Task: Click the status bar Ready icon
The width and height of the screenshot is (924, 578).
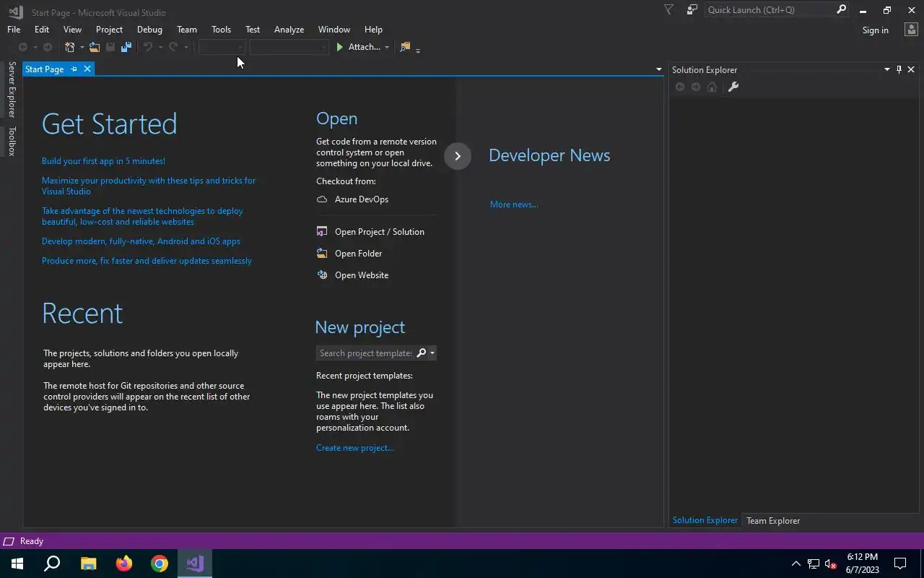Action: coord(9,541)
